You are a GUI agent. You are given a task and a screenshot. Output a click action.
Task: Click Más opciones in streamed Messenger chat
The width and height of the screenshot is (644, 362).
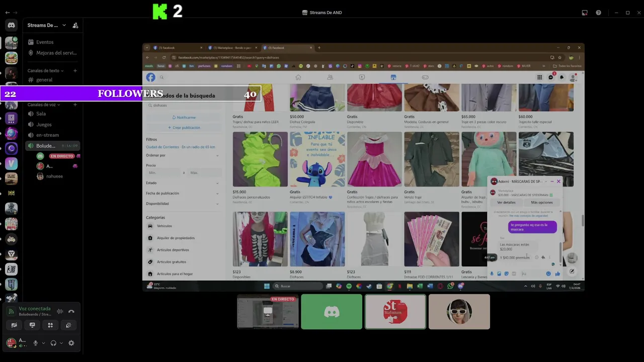(542, 203)
